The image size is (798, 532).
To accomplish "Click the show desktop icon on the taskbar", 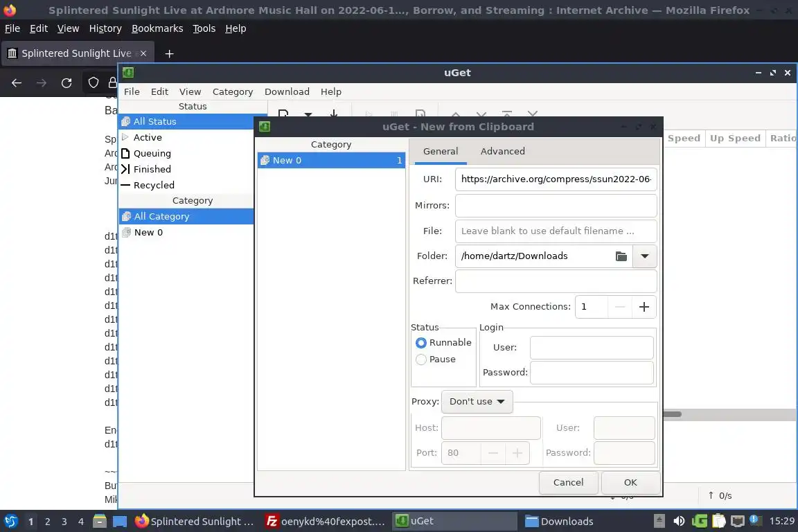I will pos(120,522).
